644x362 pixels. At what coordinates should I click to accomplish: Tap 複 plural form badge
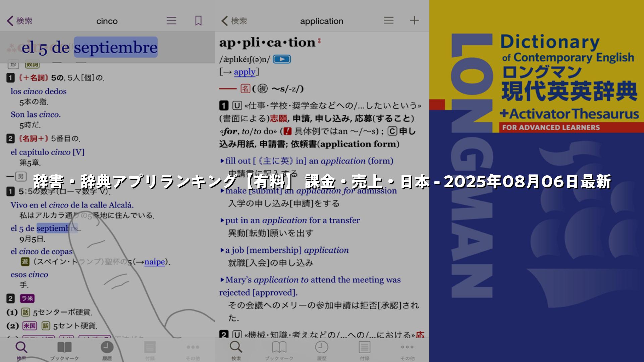[x=263, y=89]
